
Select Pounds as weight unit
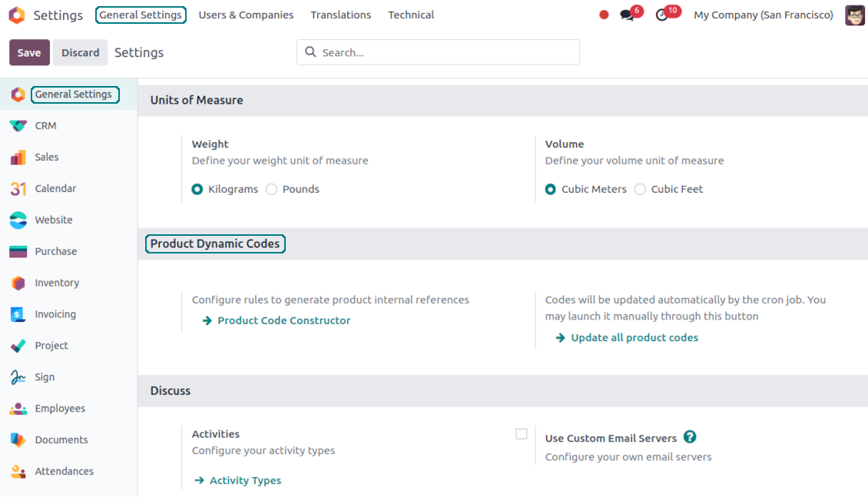coord(272,189)
